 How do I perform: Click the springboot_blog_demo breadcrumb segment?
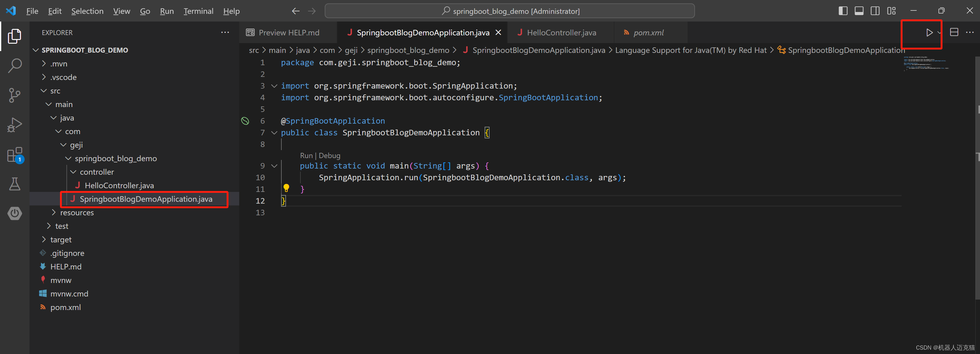(408, 50)
